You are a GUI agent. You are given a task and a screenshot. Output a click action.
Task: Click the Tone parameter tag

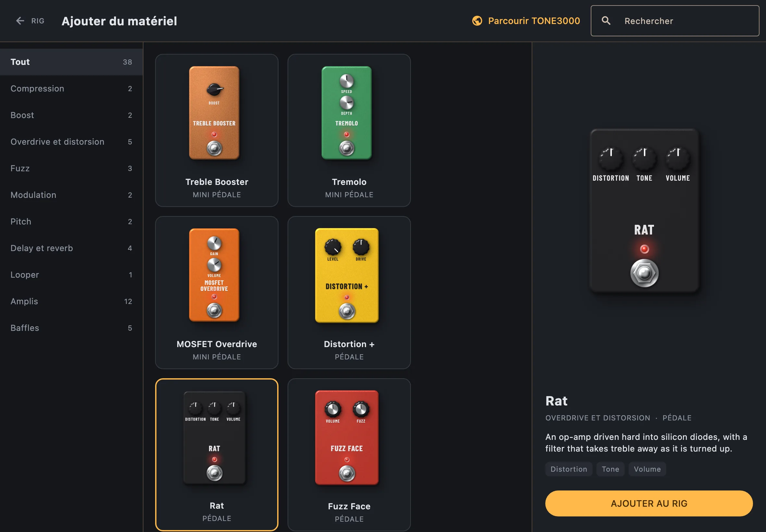pos(610,469)
